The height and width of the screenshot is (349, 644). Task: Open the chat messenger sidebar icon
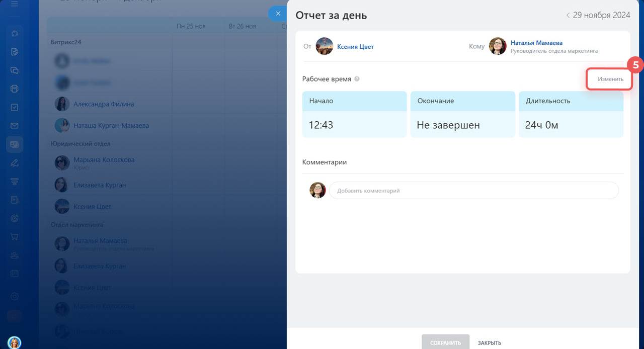[x=15, y=70]
